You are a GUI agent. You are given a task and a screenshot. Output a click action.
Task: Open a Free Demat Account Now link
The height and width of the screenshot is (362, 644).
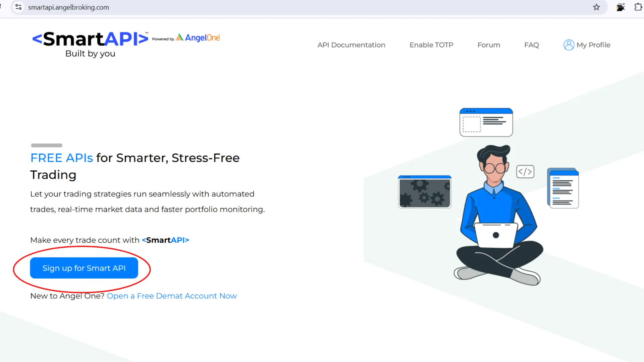[x=171, y=296]
